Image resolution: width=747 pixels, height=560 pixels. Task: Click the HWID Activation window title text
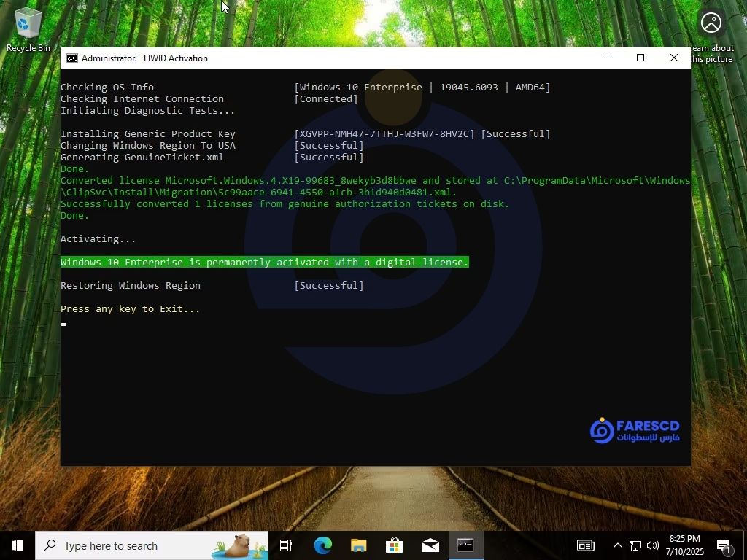point(144,58)
